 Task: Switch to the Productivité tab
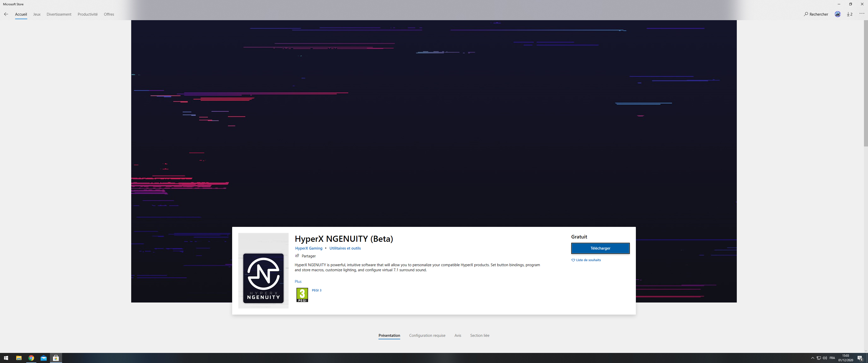click(87, 14)
